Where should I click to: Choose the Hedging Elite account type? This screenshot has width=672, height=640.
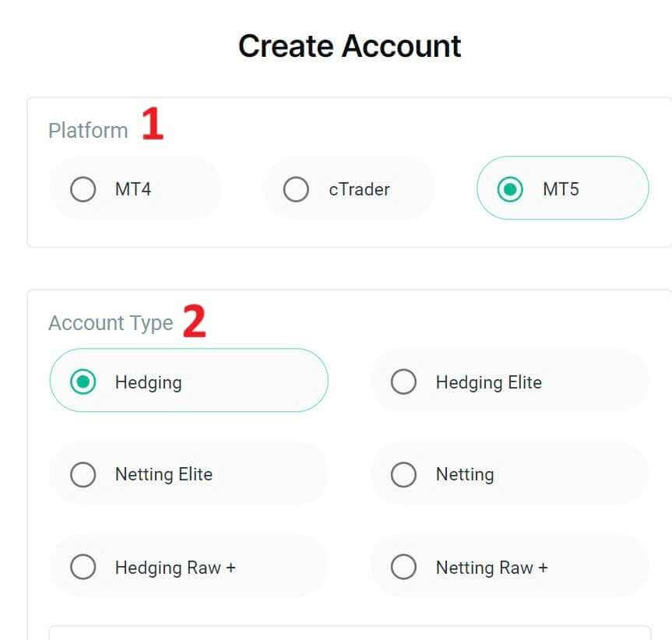click(x=508, y=382)
